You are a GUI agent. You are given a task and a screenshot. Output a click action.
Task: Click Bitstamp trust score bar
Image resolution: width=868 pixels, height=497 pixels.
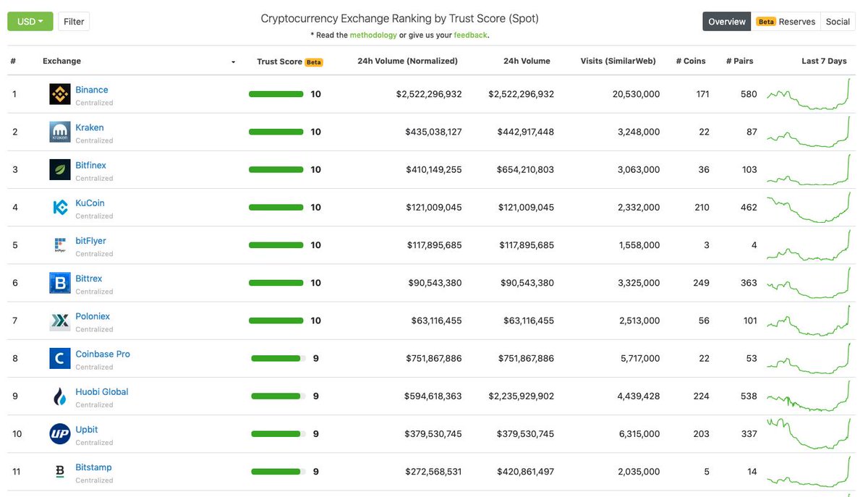pyautogui.click(x=278, y=471)
